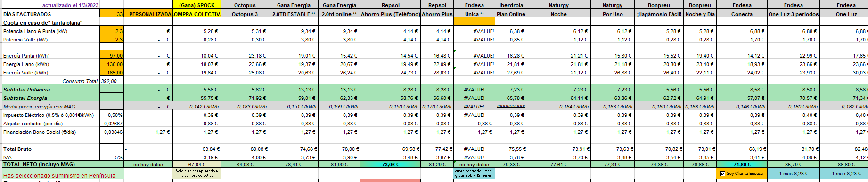Select the (Gana) SPOCK header cell
This screenshot has width=868, height=182.
[x=197, y=5]
